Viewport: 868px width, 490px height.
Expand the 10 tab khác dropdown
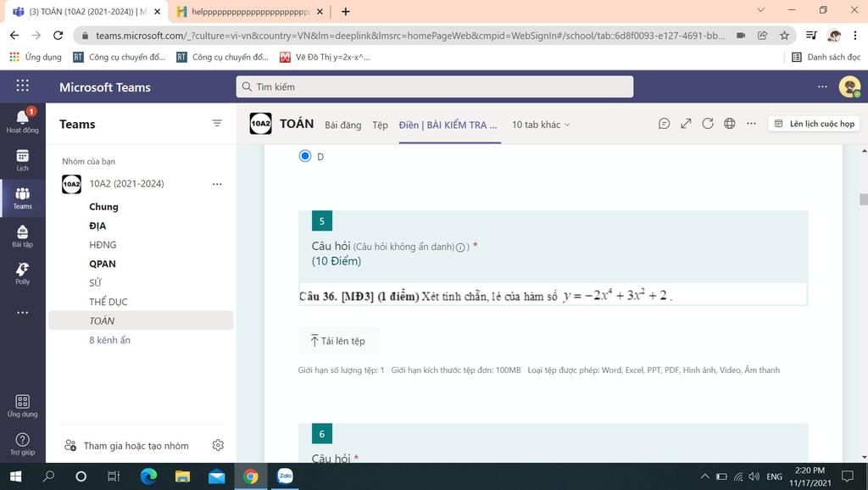[x=541, y=125]
